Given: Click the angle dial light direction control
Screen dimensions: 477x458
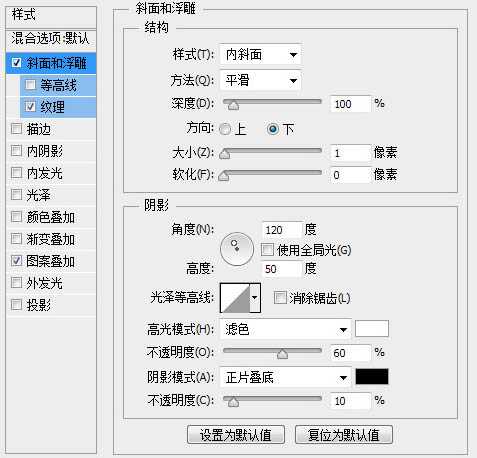Looking at the screenshot, I should pyautogui.click(x=237, y=249).
